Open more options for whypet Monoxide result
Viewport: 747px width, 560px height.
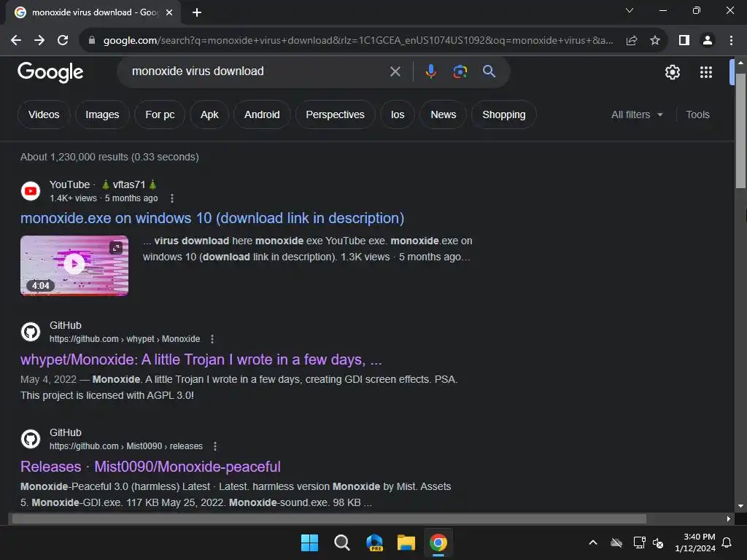[212, 339]
